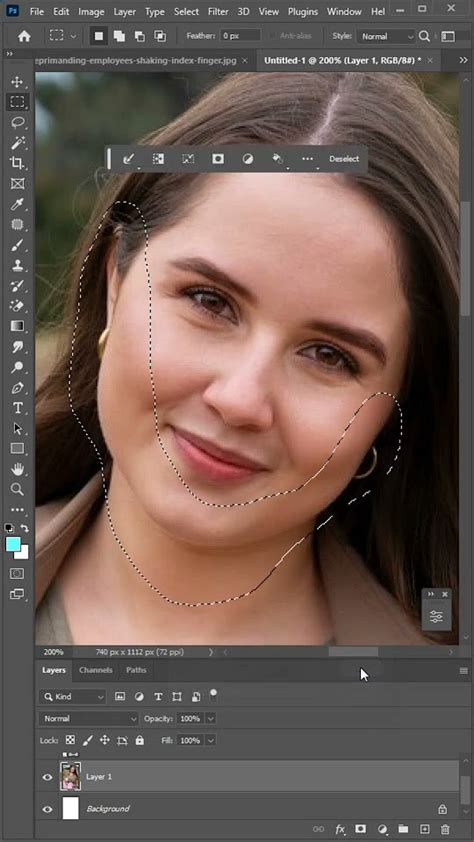Screen dimensions: 474x842
Task: Create a new layer
Action: point(424,830)
